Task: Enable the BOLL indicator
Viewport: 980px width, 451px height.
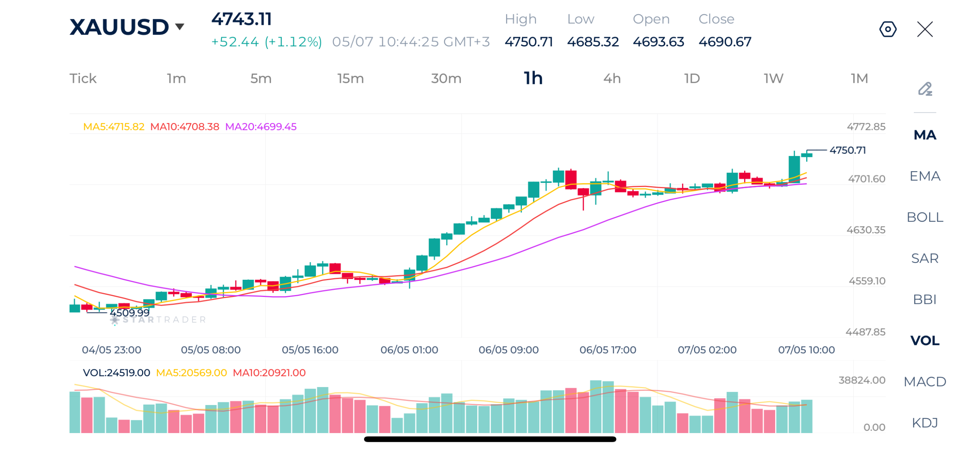Action: tap(924, 217)
